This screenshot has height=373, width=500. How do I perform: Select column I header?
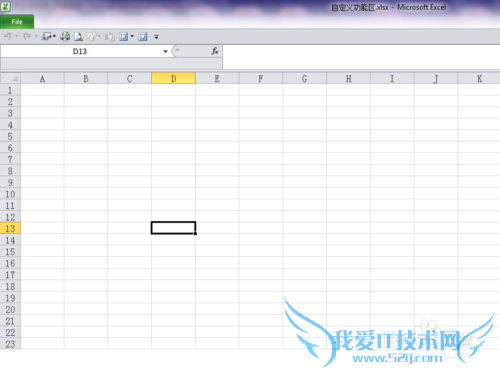[392, 79]
